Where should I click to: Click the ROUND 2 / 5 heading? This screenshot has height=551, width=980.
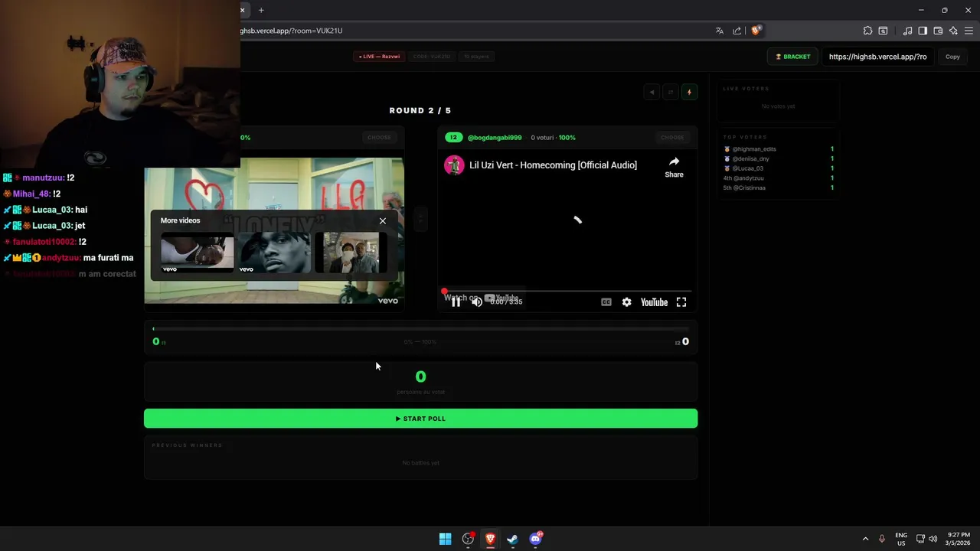tap(420, 111)
